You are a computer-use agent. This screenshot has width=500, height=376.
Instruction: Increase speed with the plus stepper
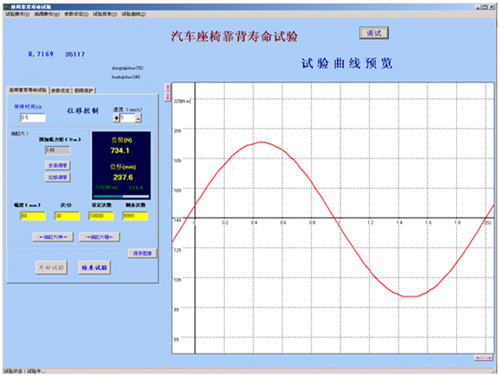point(116,118)
